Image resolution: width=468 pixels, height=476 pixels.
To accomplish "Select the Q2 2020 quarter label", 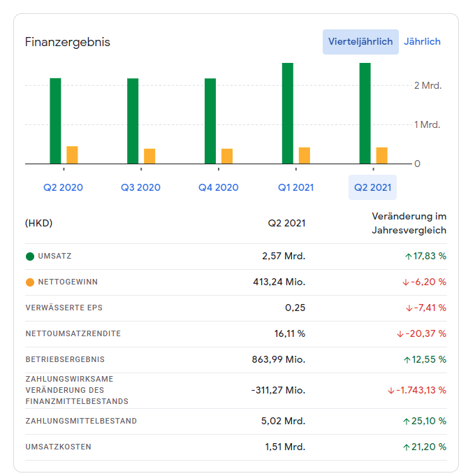I will (x=63, y=187).
